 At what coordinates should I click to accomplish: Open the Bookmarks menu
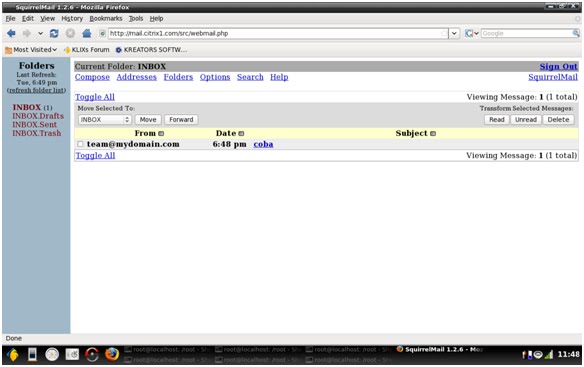[106, 19]
